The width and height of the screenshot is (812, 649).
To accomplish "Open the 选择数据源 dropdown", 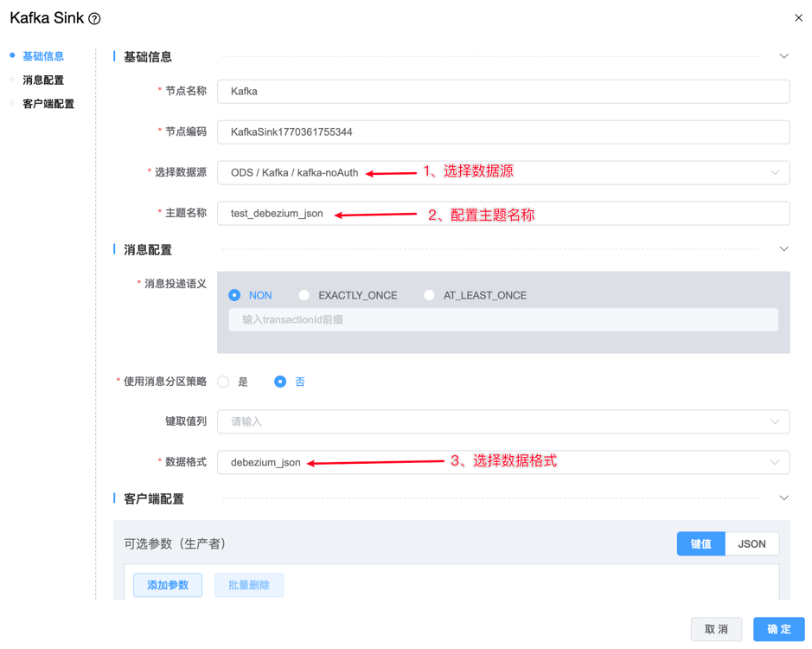I will (774, 172).
